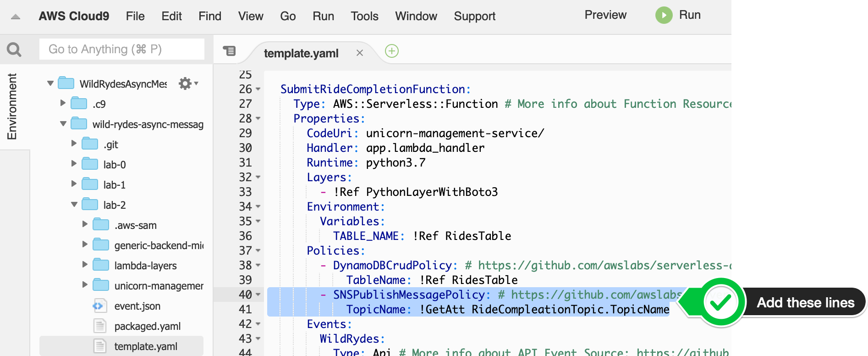Viewport: 868px width, 356px height.
Task: Collapse the WildRydesAsyncMes root tree node
Action: coord(50,83)
